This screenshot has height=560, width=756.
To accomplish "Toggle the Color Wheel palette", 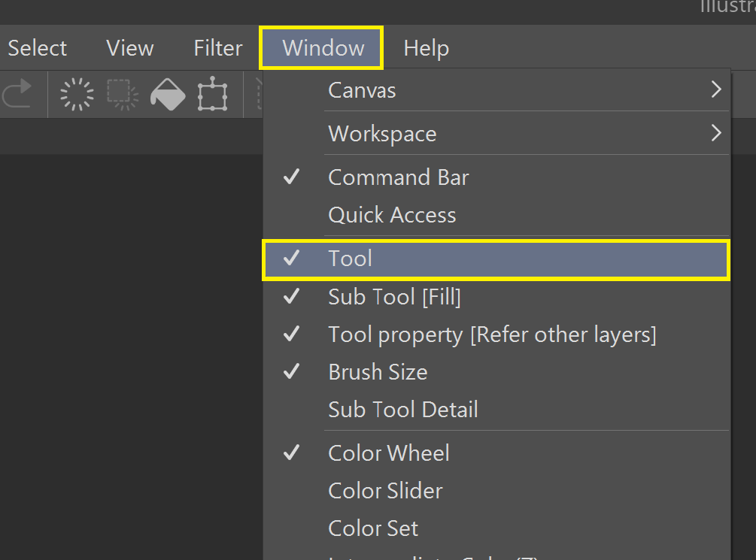I will pyautogui.click(x=389, y=453).
